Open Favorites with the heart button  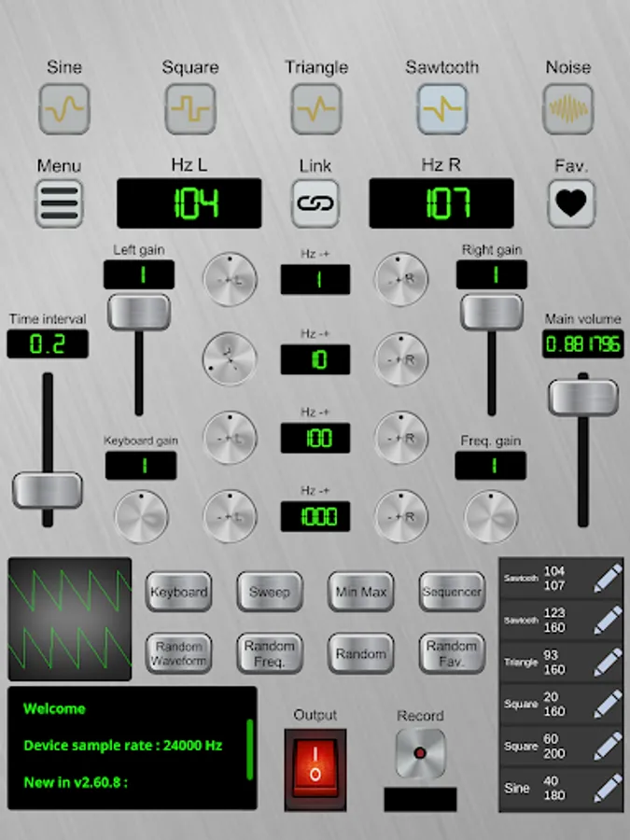[571, 203]
